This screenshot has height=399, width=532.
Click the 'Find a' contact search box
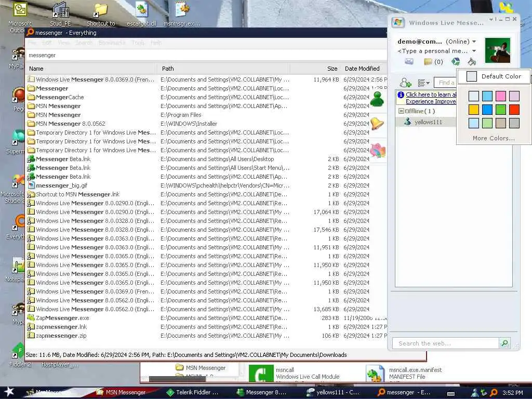(445, 83)
